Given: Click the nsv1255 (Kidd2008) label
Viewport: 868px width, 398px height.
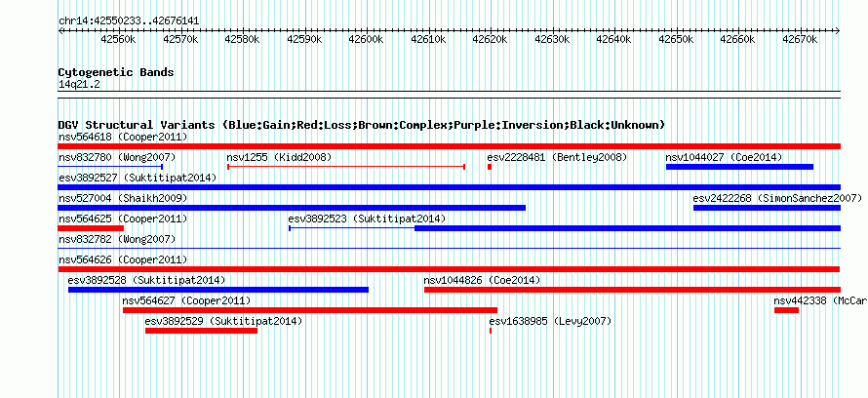Looking at the screenshot, I should [279, 157].
